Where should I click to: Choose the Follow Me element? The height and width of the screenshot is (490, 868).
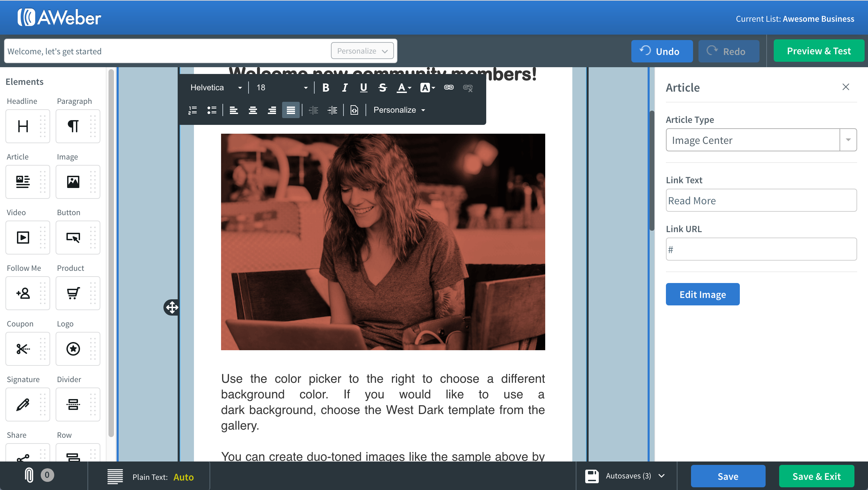(x=23, y=293)
